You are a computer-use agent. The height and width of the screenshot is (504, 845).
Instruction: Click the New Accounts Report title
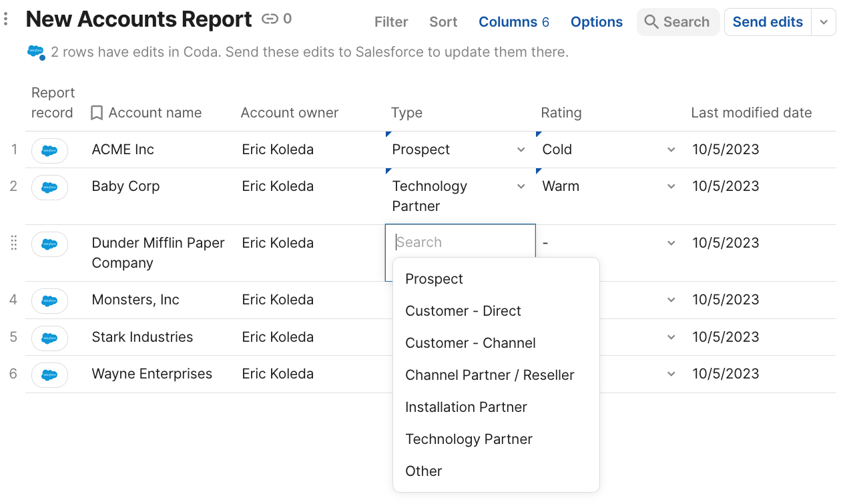tap(139, 19)
